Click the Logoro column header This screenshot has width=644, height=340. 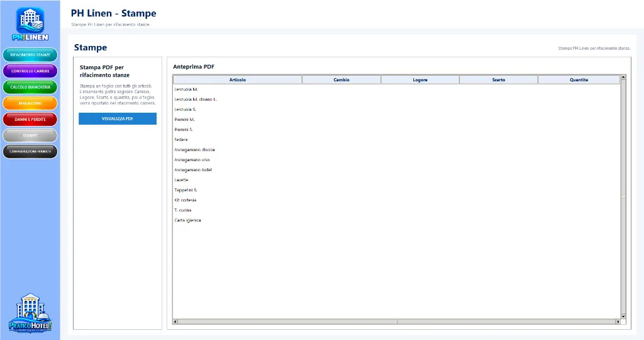(x=419, y=80)
